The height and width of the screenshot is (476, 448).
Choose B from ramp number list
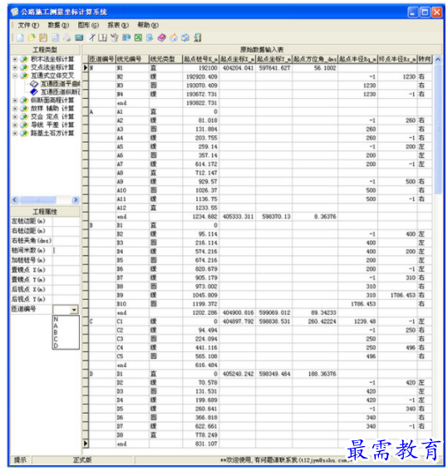pyautogui.click(x=66, y=333)
